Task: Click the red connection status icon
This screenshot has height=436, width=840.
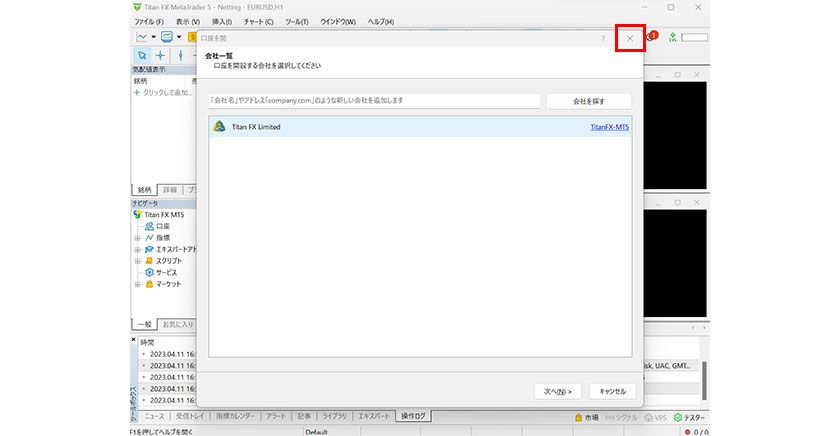Action: [x=687, y=432]
